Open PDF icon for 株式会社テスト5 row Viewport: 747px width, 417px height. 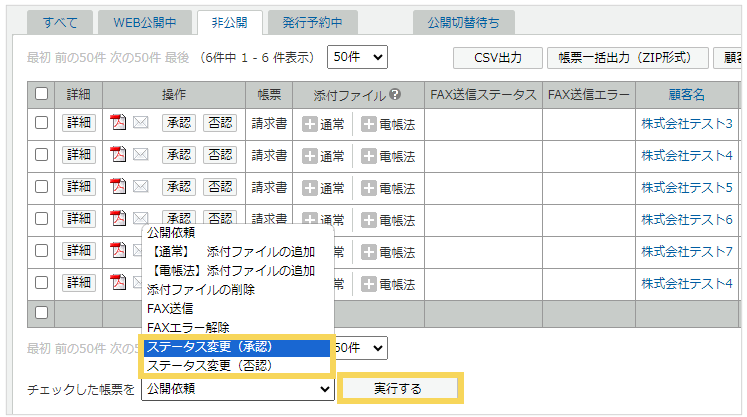pyautogui.click(x=118, y=187)
